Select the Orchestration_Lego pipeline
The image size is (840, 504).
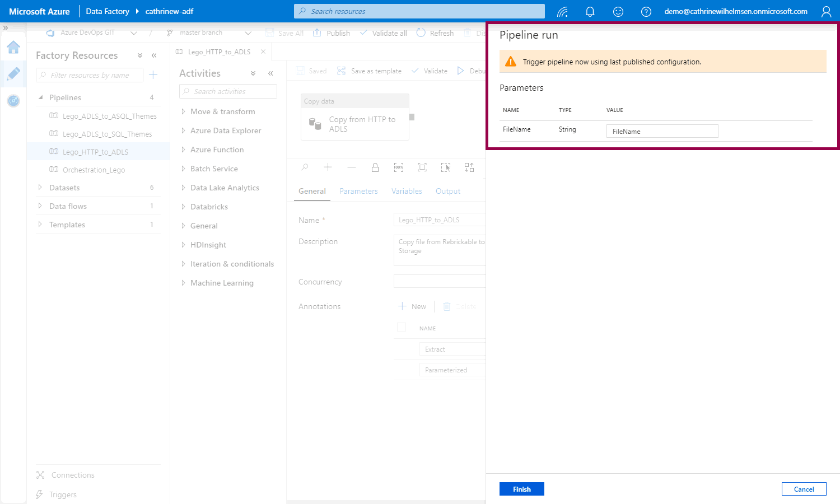click(x=94, y=170)
